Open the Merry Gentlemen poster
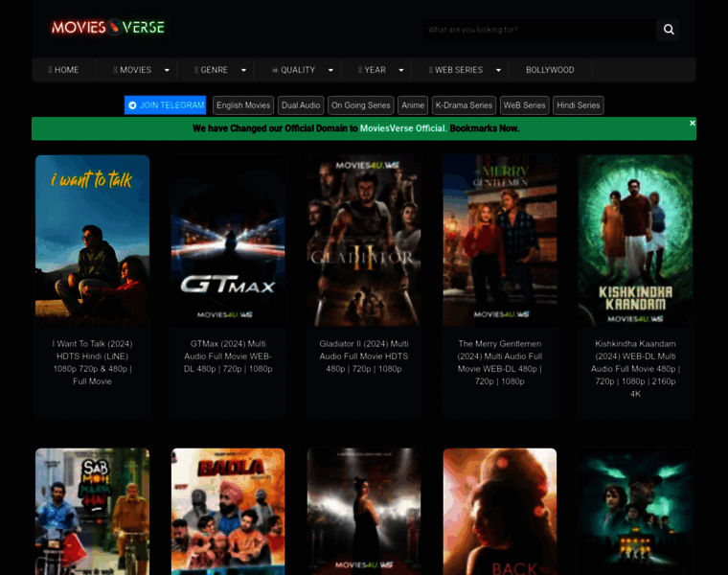The width and height of the screenshot is (728, 575). [500, 241]
